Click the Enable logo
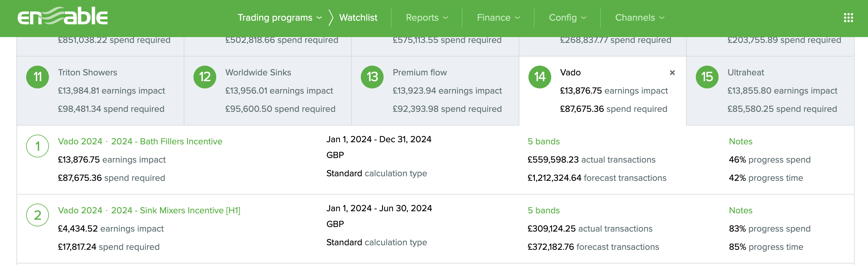This screenshot has height=265, width=868. pos(62,16)
